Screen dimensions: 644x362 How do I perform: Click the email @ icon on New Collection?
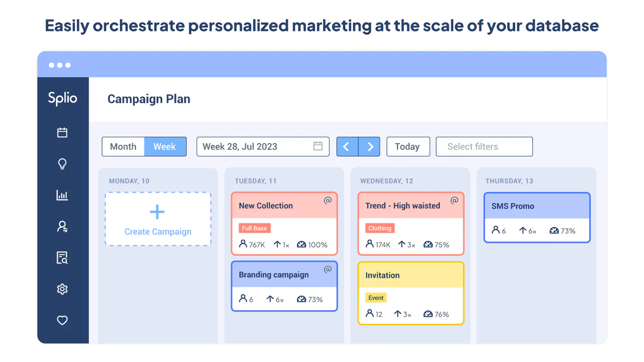(x=328, y=200)
